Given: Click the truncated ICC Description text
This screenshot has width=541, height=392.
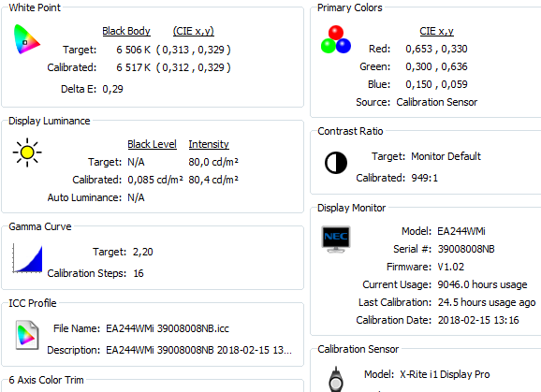Looking at the screenshot, I should (x=198, y=350).
